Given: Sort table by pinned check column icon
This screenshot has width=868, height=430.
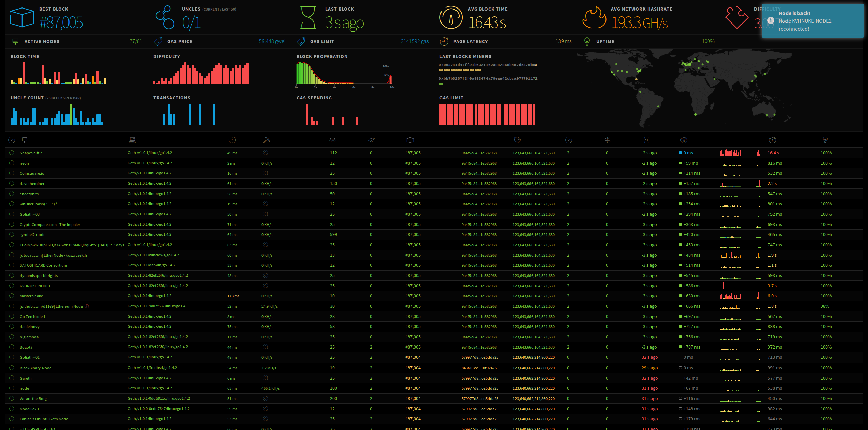Looking at the screenshot, I should 12,140.
